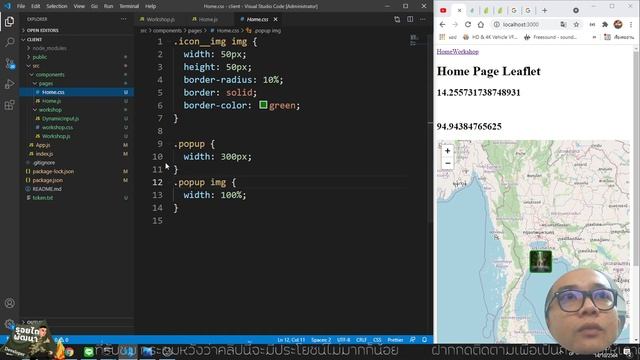The width and height of the screenshot is (640, 360).
Task: Click green color swatch on border-color line
Action: (263, 105)
